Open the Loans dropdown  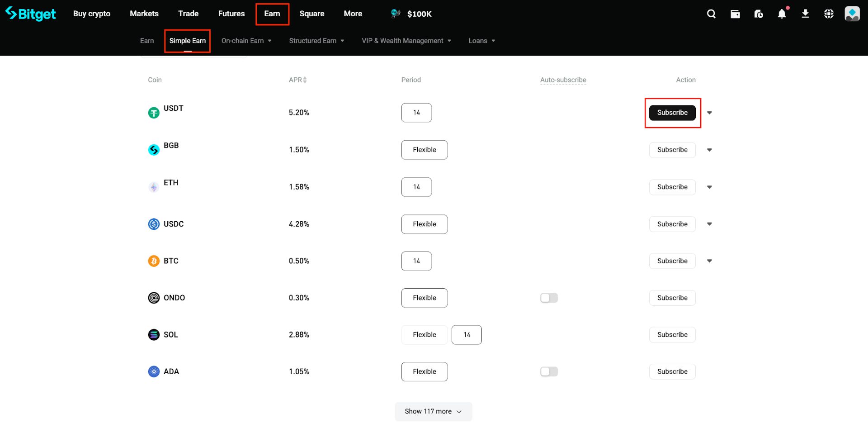482,41
